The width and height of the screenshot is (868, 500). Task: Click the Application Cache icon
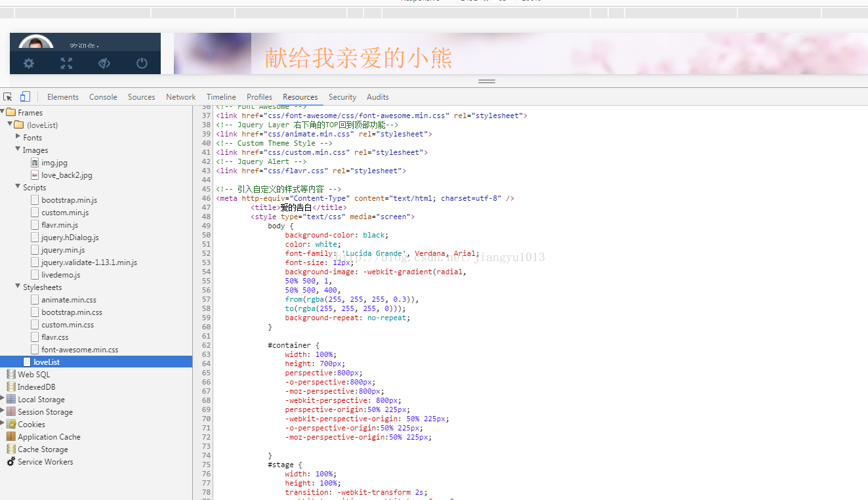click(11, 436)
